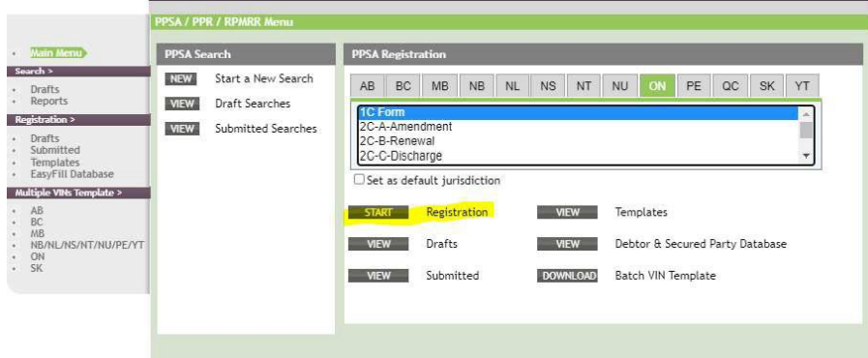Open MB multiple VINs template link
The width and height of the screenshot is (868, 358).
(37, 233)
